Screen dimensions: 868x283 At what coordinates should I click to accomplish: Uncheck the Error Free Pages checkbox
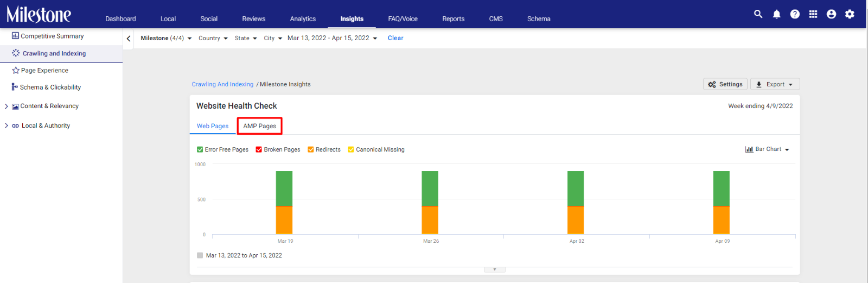[x=200, y=149]
